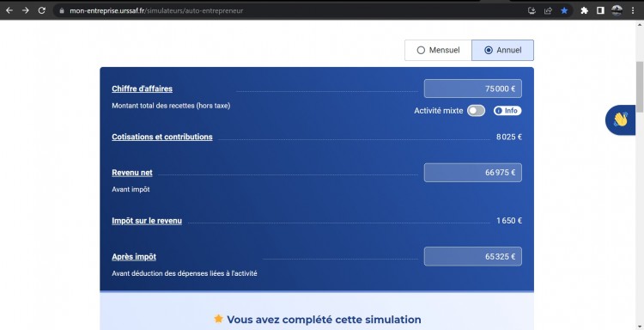Click the bookmark star icon
The height and width of the screenshot is (330, 644).
click(x=564, y=10)
